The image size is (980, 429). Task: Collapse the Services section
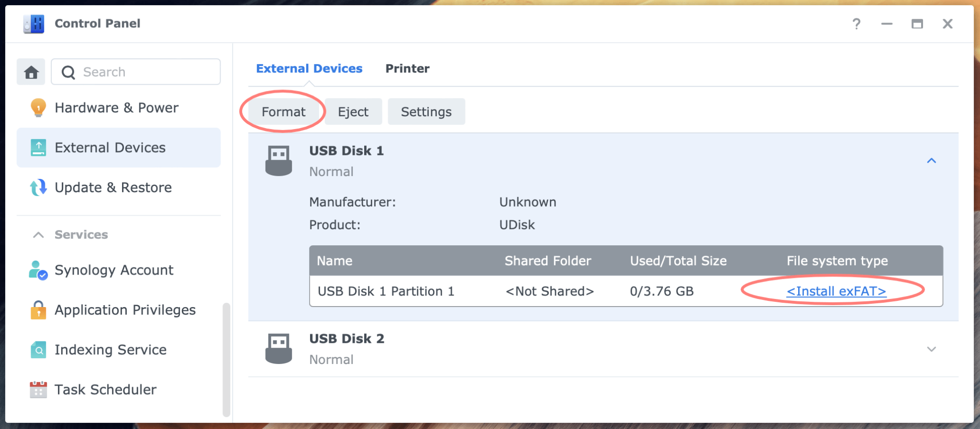(38, 234)
